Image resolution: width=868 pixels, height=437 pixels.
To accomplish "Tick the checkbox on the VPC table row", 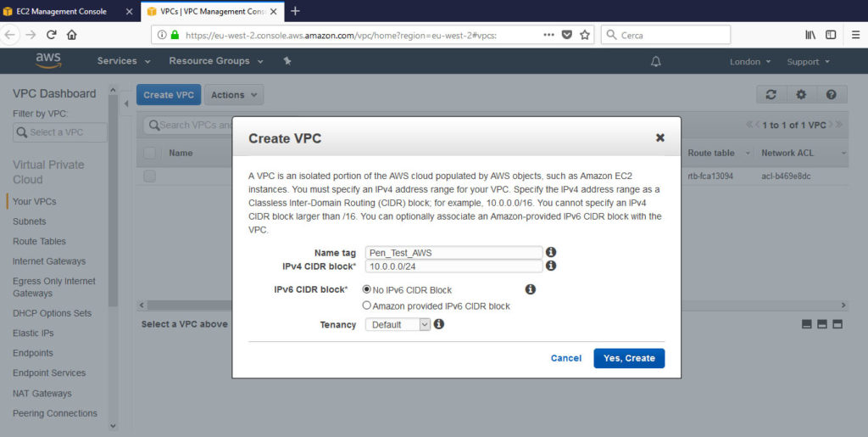I will tap(149, 176).
